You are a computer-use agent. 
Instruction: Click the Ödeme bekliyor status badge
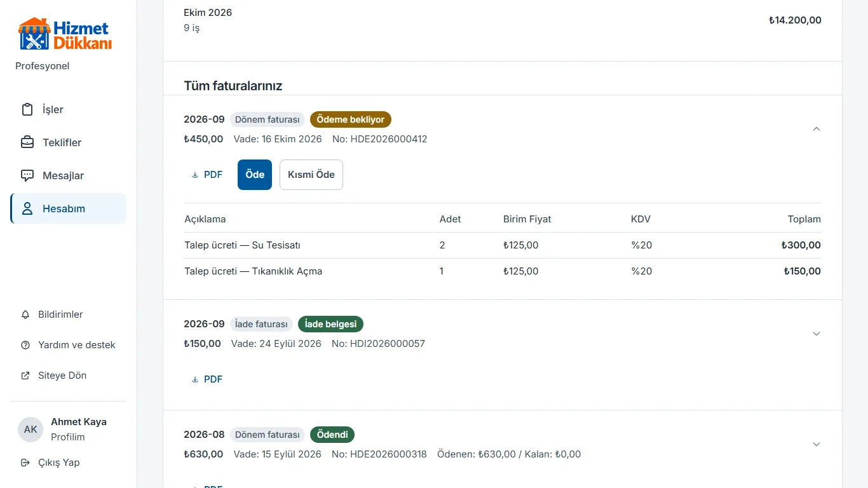(x=351, y=119)
